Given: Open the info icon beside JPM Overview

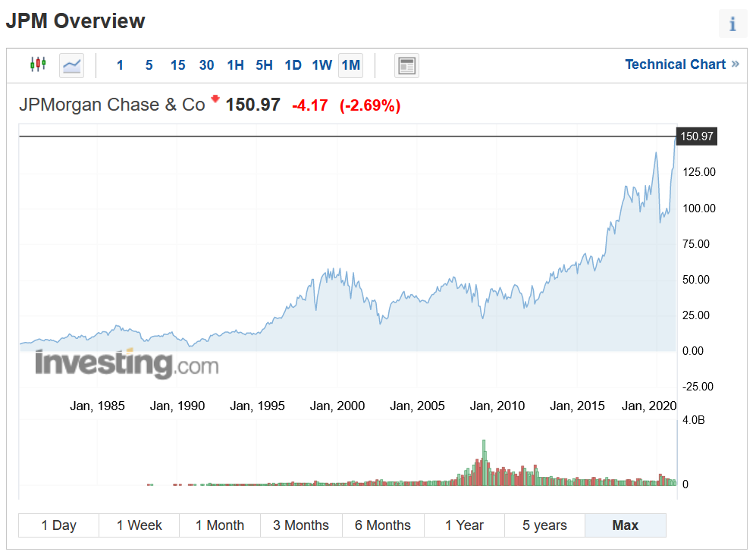Looking at the screenshot, I should tap(732, 24).
